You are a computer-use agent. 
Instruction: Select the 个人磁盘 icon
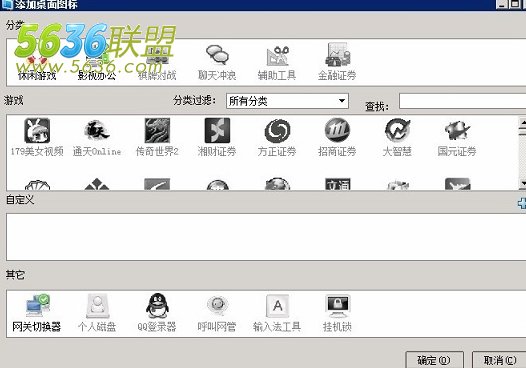(x=97, y=306)
